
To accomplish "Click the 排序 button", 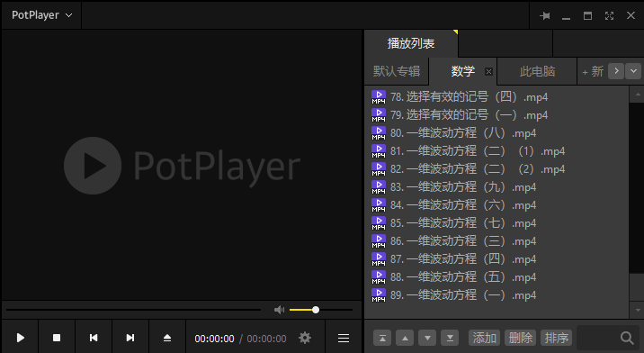I will pos(557,338).
